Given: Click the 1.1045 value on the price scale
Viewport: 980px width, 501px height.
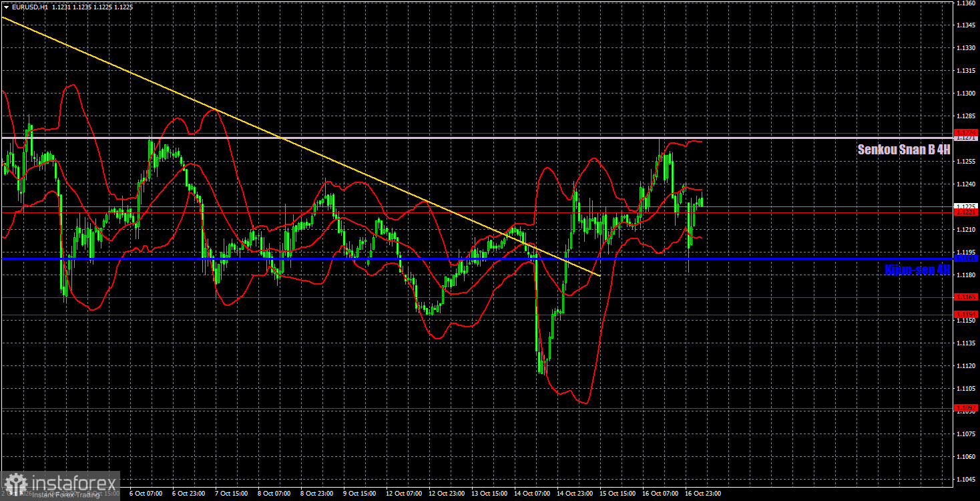Looking at the screenshot, I should (x=966, y=479).
